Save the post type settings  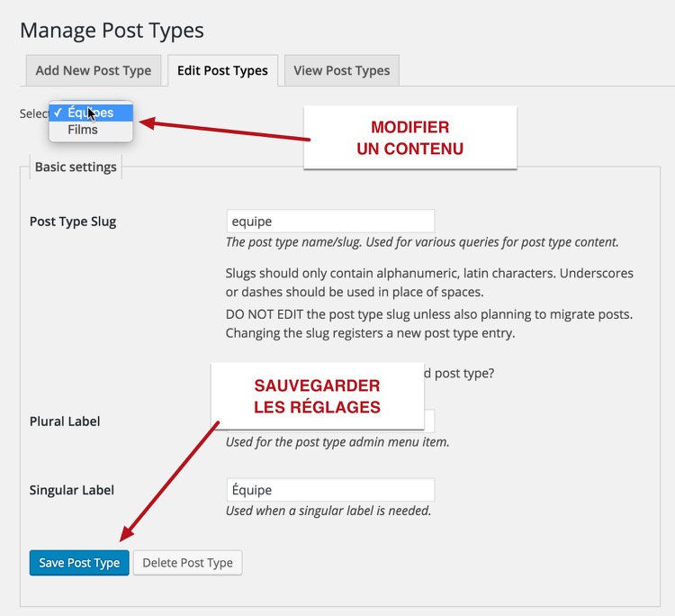point(79,563)
